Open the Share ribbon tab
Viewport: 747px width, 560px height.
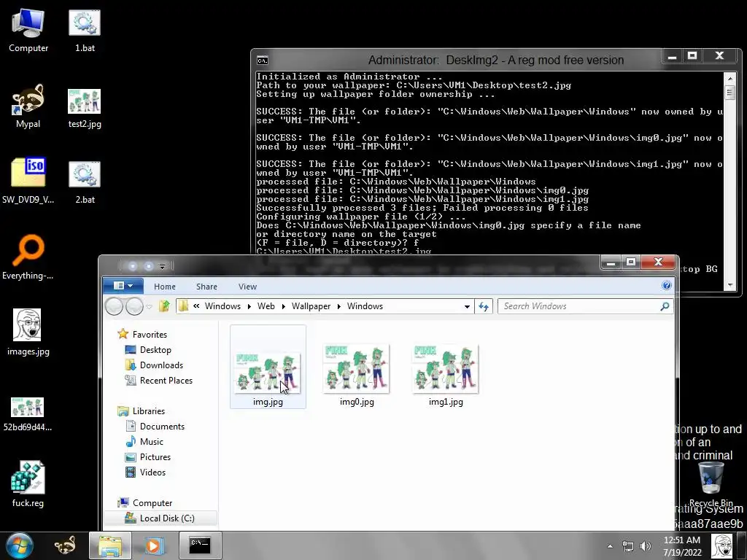tap(206, 286)
